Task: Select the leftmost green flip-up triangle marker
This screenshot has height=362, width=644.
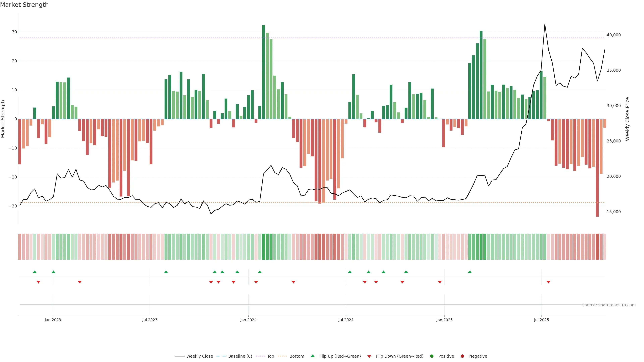Action: (35, 272)
